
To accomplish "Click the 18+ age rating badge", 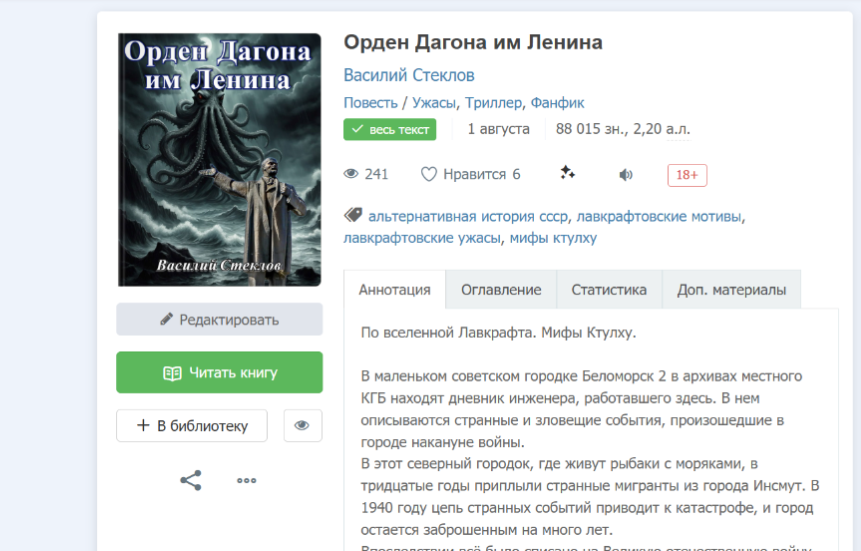I will [x=687, y=175].
